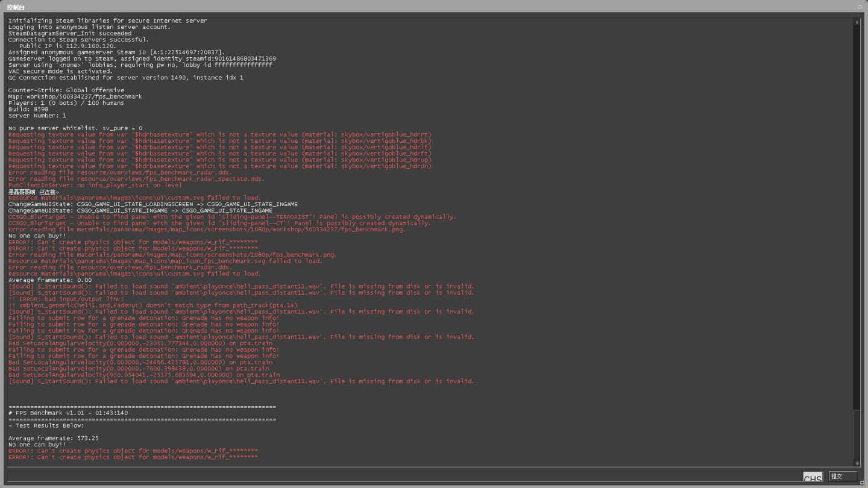Click the 'Test Results Below' line
Viewport: 868px width, 488px height.
[x=46, y=425]
